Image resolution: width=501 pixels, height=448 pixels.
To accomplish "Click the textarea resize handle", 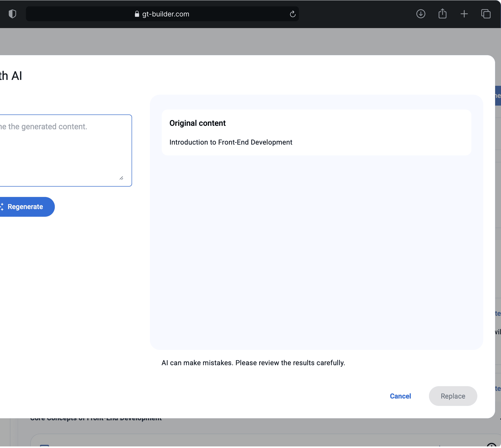I will (x=121, y=178).
